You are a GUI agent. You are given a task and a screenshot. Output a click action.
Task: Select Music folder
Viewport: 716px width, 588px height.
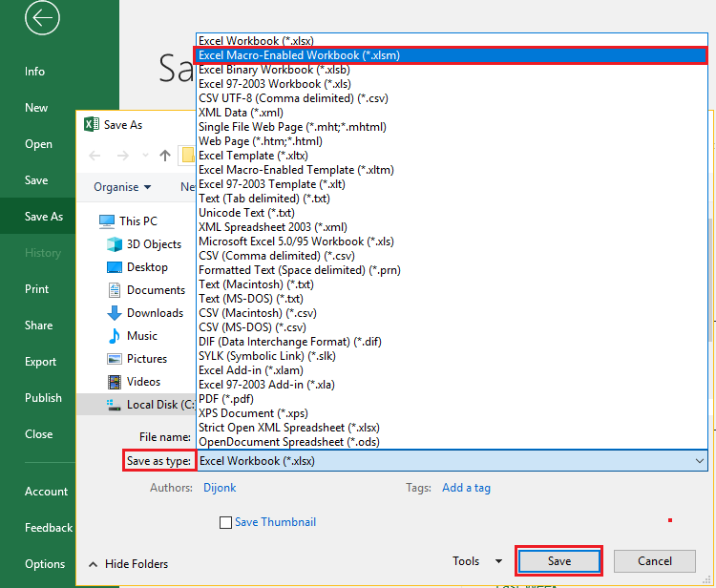(x=133, y=336)
